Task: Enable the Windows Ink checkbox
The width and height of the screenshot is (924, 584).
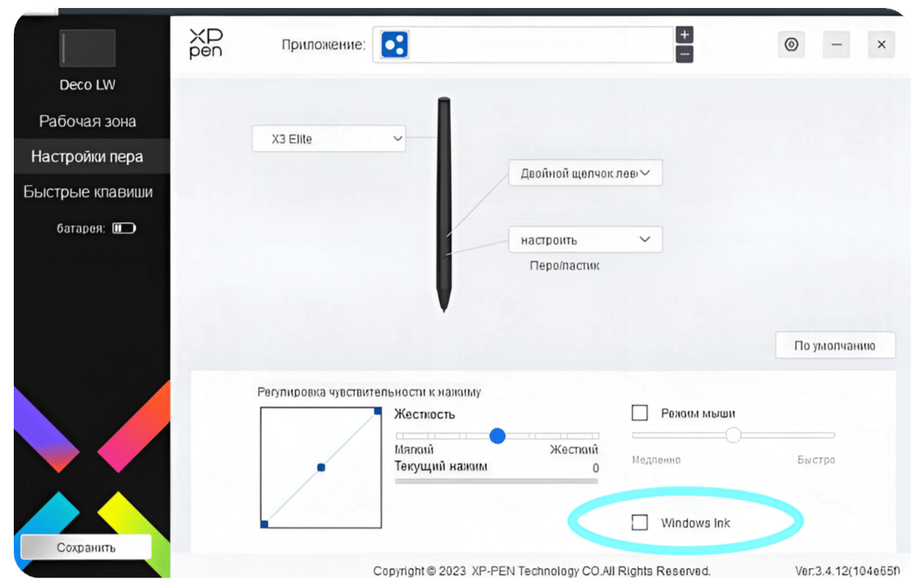Action: [x=639, y=522]
